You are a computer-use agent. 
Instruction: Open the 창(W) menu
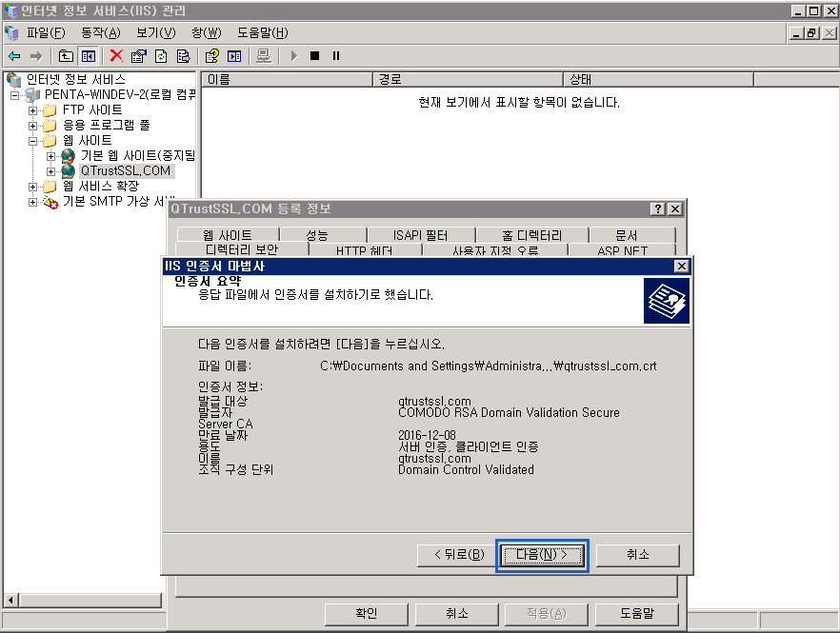(x=207, y=33)
